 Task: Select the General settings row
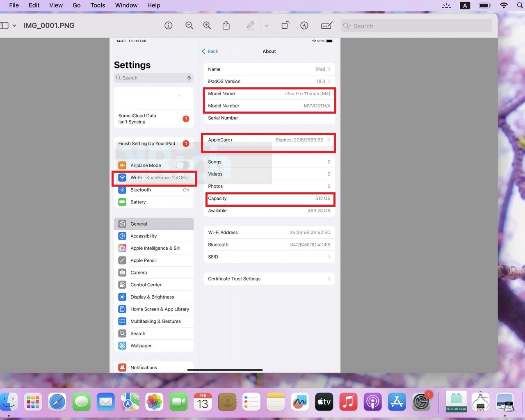pyautogui.click(x=154, y=224)
